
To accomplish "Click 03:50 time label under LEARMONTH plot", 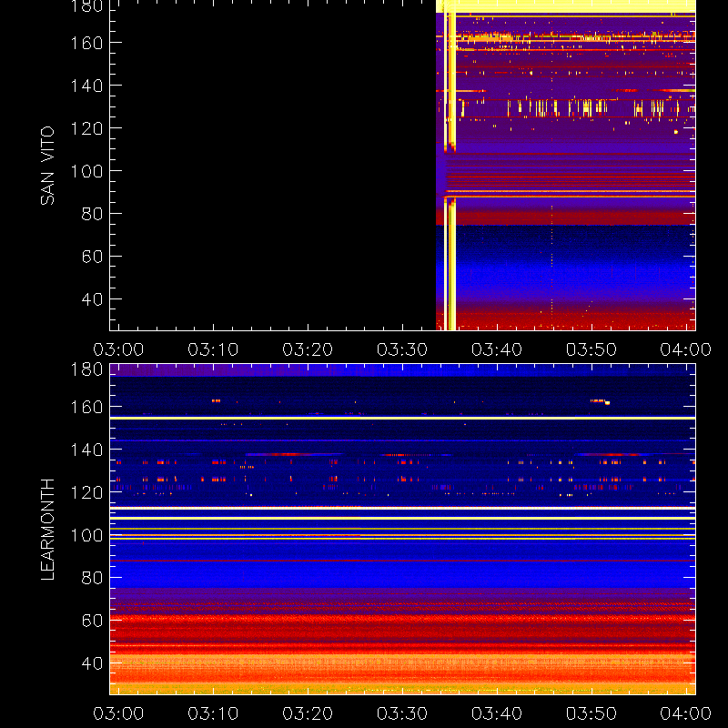I will (591, 713).
